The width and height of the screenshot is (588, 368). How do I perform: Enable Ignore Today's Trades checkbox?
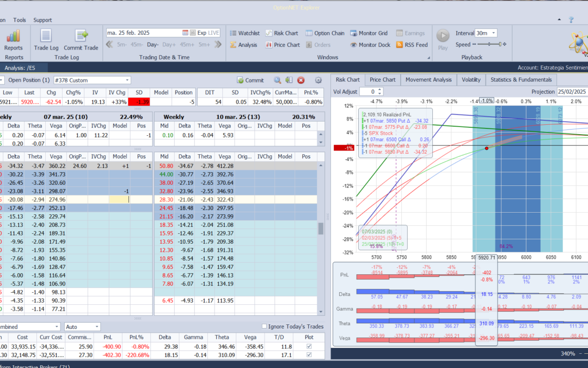tap(265, 327)
